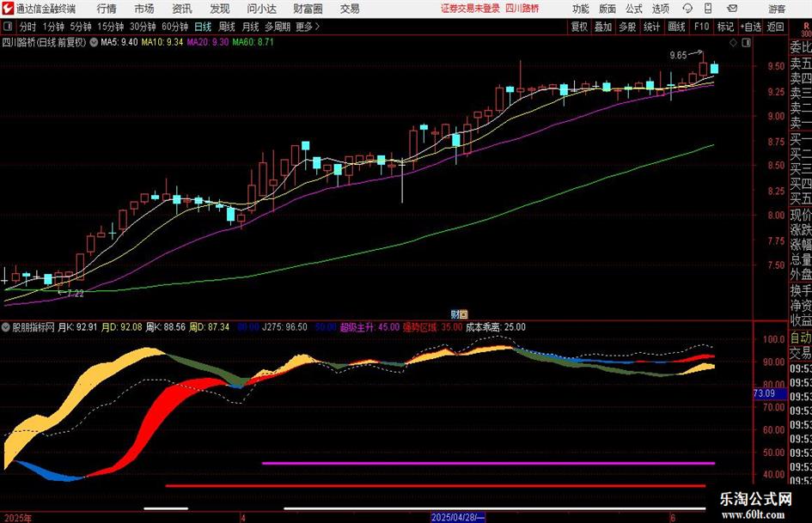This screenshot has width=812, height=523.
Task: Select the 日线 daily tab
Action: pyautogui.click(x=203, y=27)
